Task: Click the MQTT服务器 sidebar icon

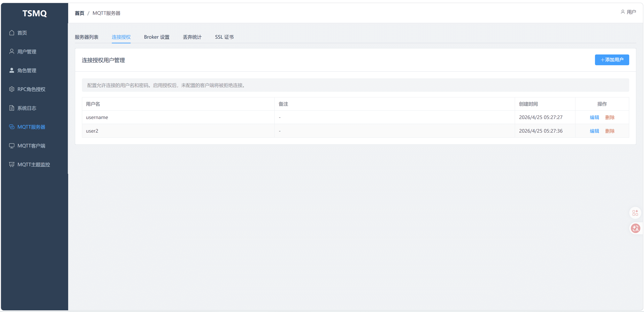Action: pyautogui.click(x=11, y=127)
